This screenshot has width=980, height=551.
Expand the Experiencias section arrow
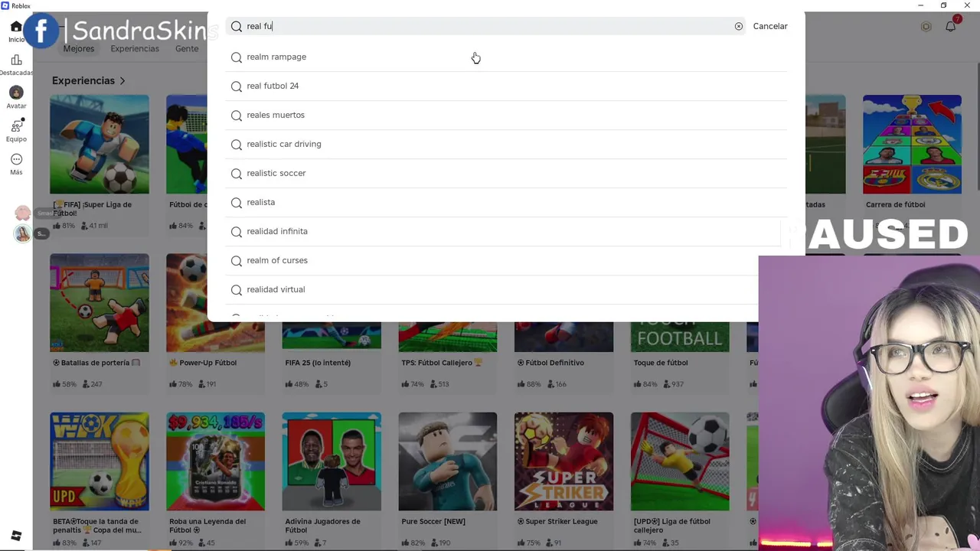pos(122,80)
